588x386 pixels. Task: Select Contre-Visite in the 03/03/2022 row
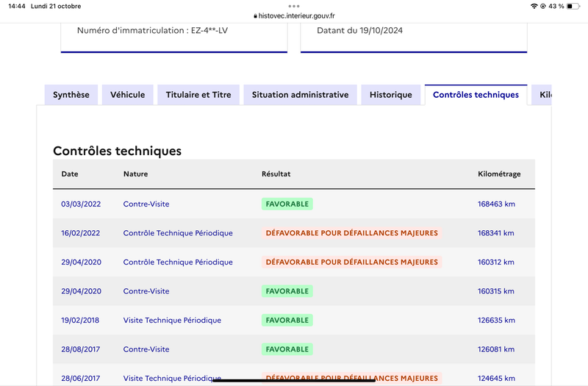coord(146,204)
